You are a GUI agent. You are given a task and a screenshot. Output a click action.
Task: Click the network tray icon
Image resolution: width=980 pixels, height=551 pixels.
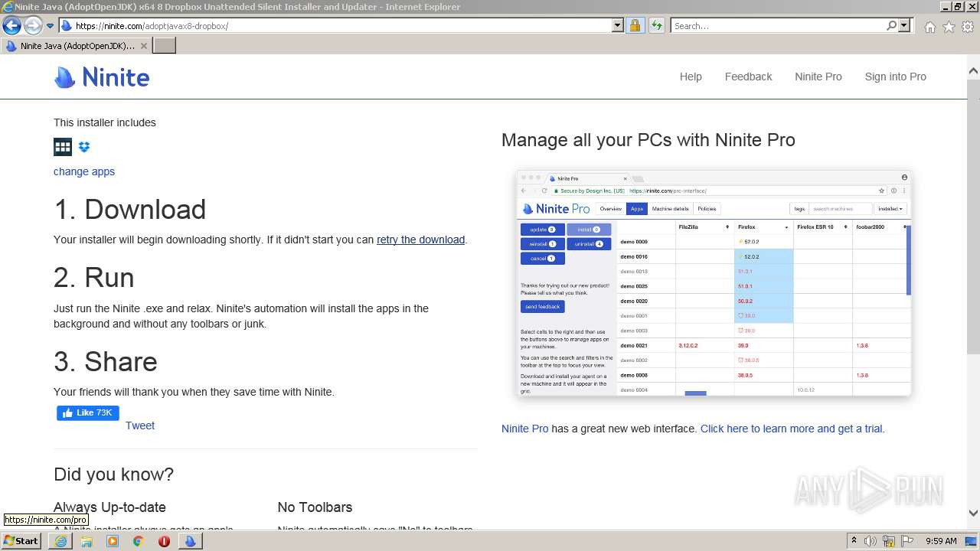pos(889,541)
